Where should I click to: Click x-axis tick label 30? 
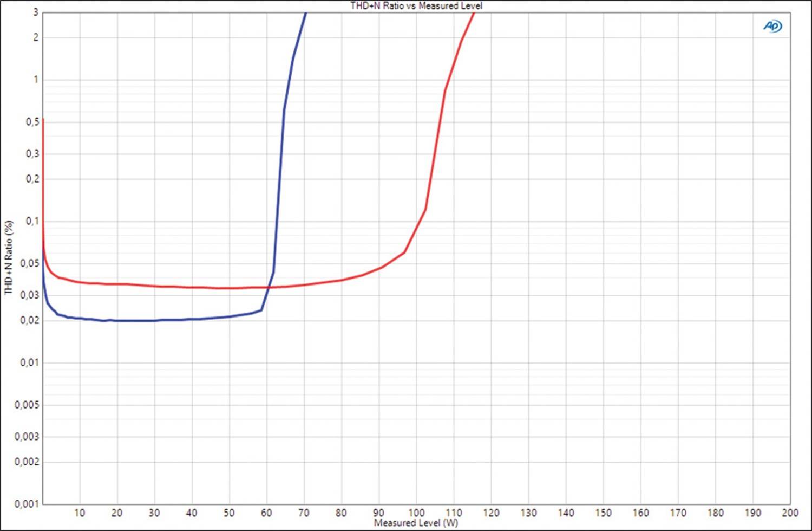pyautogui.click(x=154, y=513)
